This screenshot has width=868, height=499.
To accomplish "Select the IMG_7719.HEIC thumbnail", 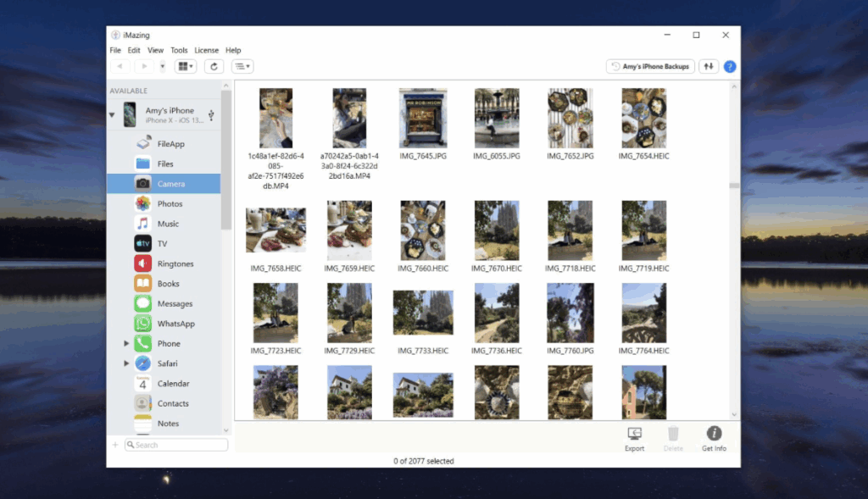I will coord(644,230).
